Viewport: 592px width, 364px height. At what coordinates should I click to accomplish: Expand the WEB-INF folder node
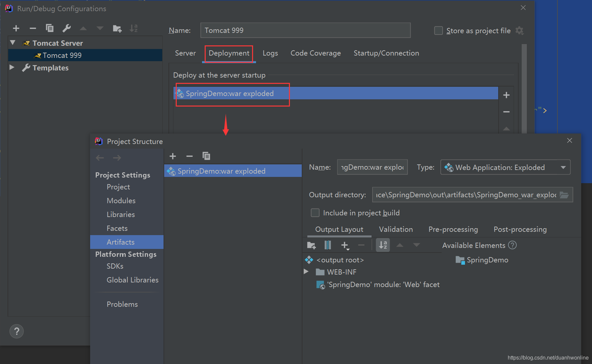point(306,272)
